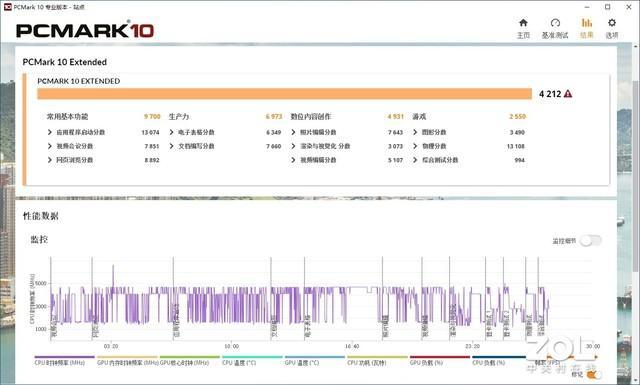Select the GPU load (%) legend entry
The height and width of the screenshot is (385, 640).
pos(427,363)
